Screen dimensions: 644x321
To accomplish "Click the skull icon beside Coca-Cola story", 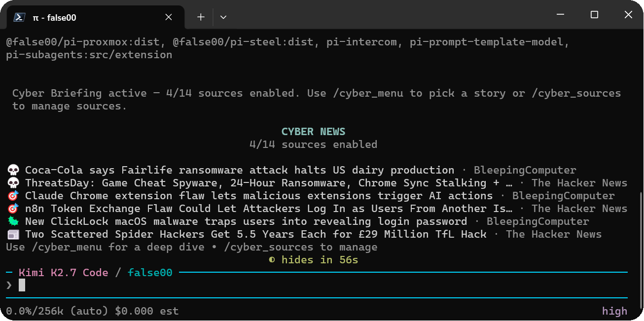I will tap(13, 170).
